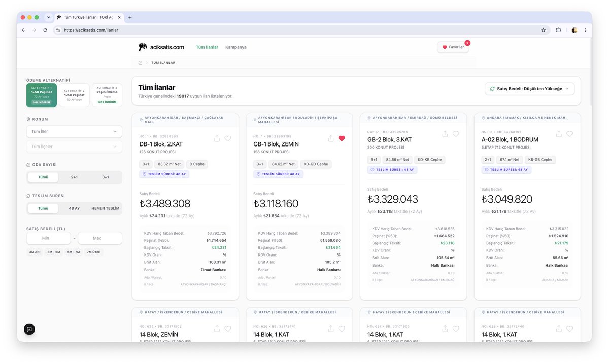Open the GB-1 Blok, ZEMİN title
This screenshot has width=609, height=364.
click(x=276, y=144)
